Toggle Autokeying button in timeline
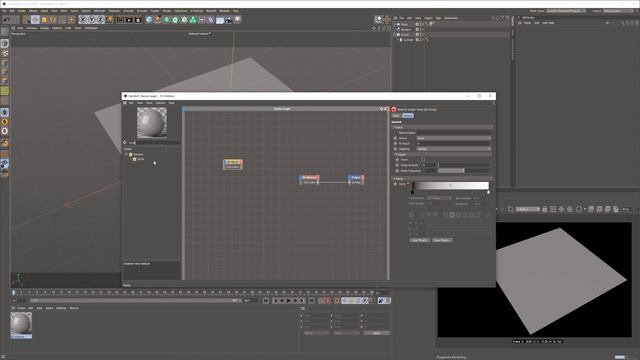This screenshot has width=640, height=360. coord(328,301)
